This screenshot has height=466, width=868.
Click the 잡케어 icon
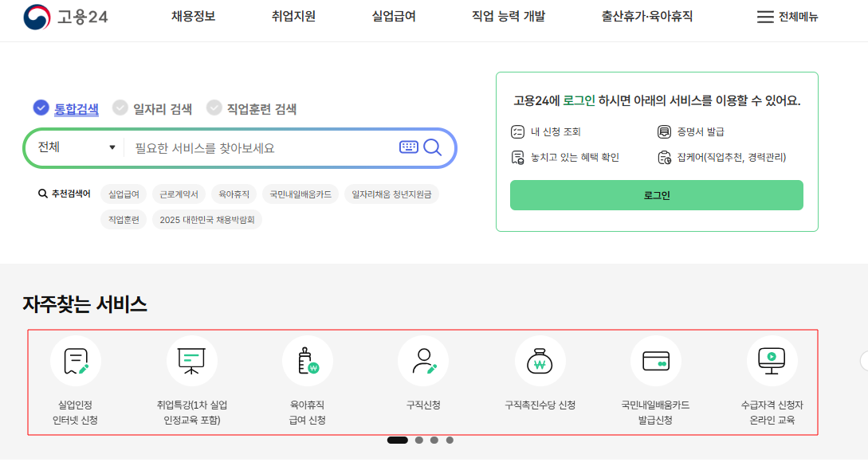click(664, 158)
